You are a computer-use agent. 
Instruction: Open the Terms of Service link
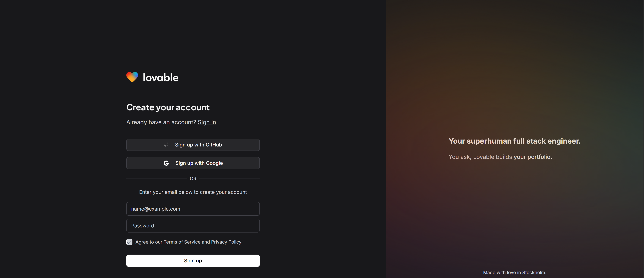(x=182, y=242)
